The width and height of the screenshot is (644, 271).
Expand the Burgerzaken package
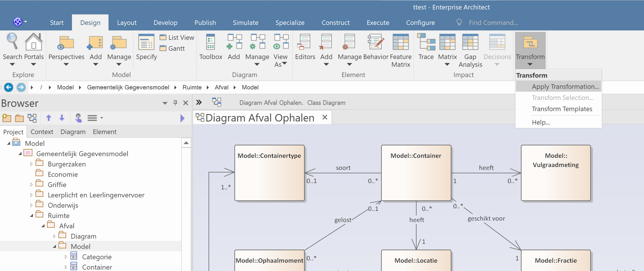tap(32, 164)
